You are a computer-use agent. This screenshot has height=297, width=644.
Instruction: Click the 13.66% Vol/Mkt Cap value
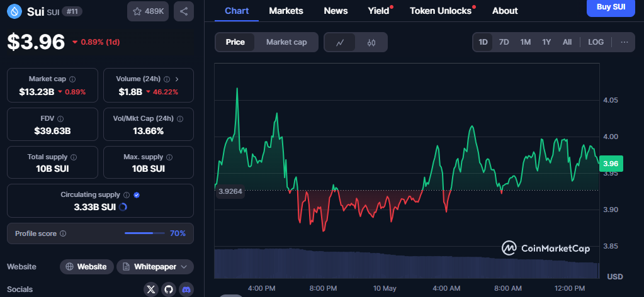[x=149, y=132]
